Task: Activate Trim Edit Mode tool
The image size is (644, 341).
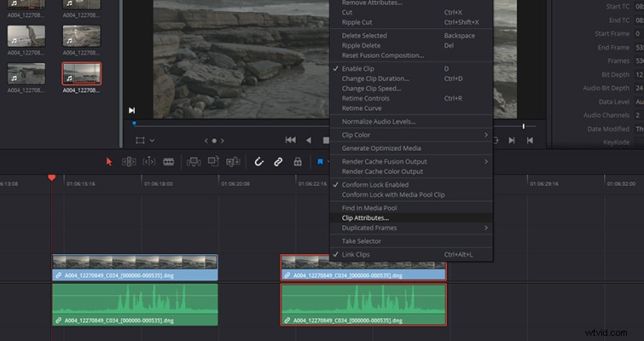Action: (x=129, y=162)
